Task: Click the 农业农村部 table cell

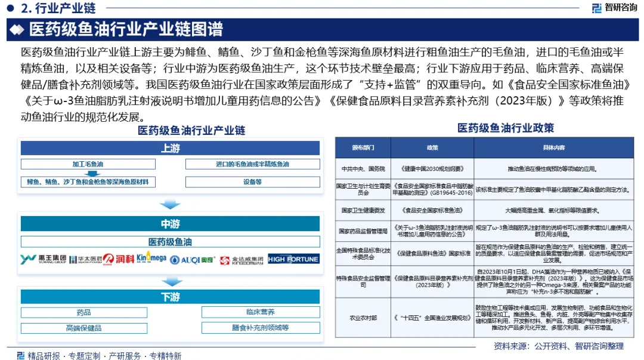Action: coord(363,318)
